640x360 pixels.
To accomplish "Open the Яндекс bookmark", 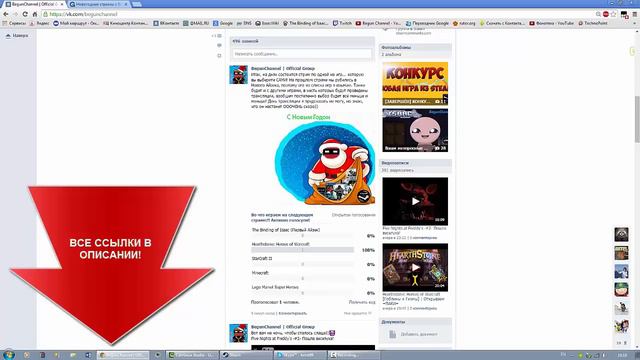I will tap(40, 23).
